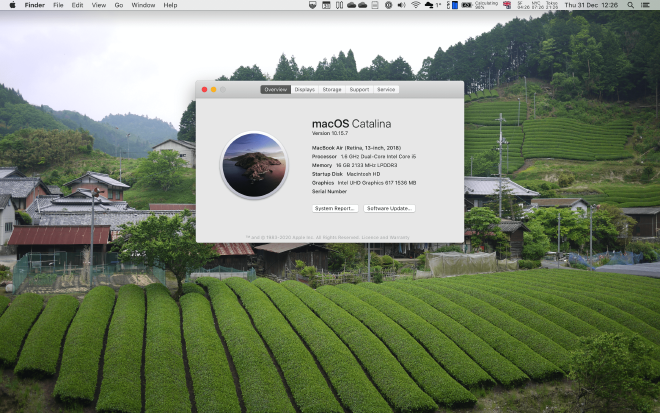The height and width of the screenshot is (413, 660).
Task: Click the Serial Number label
Action: [x=329, y=191]
